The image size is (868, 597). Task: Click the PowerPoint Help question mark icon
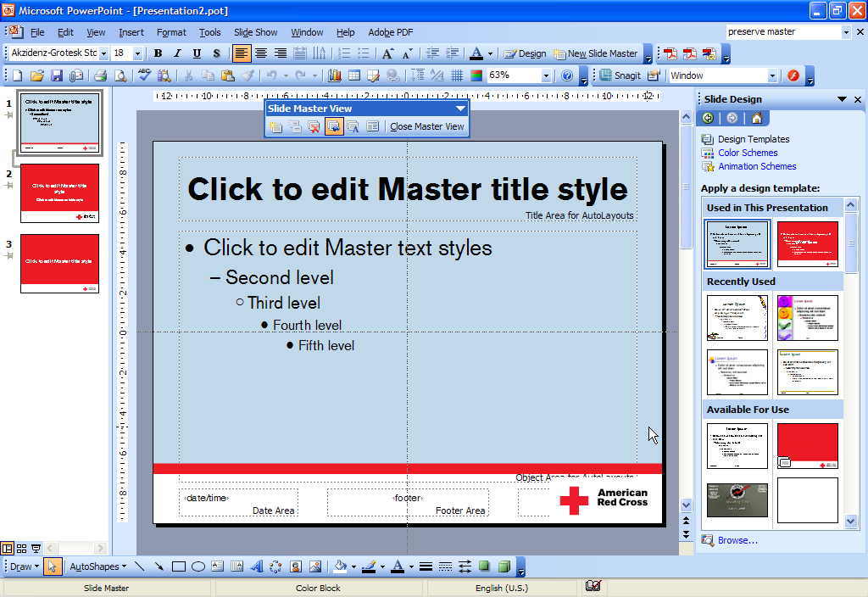pos(567,75)
